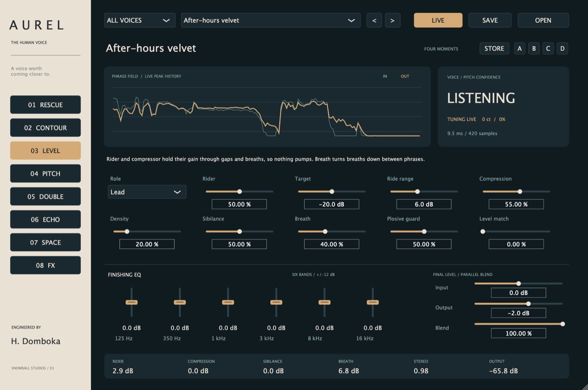This screenshot has height=390, width=588.
Task: Click the Level match slider handle
Action: (x=483, y=231)
